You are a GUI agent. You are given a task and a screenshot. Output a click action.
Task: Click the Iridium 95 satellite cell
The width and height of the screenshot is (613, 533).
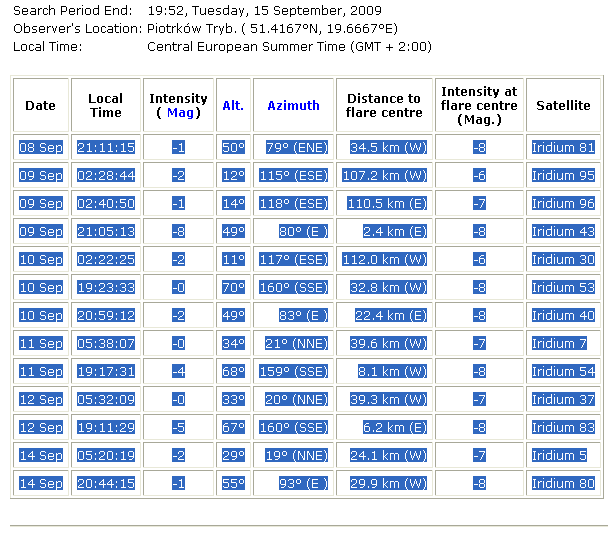563,175
